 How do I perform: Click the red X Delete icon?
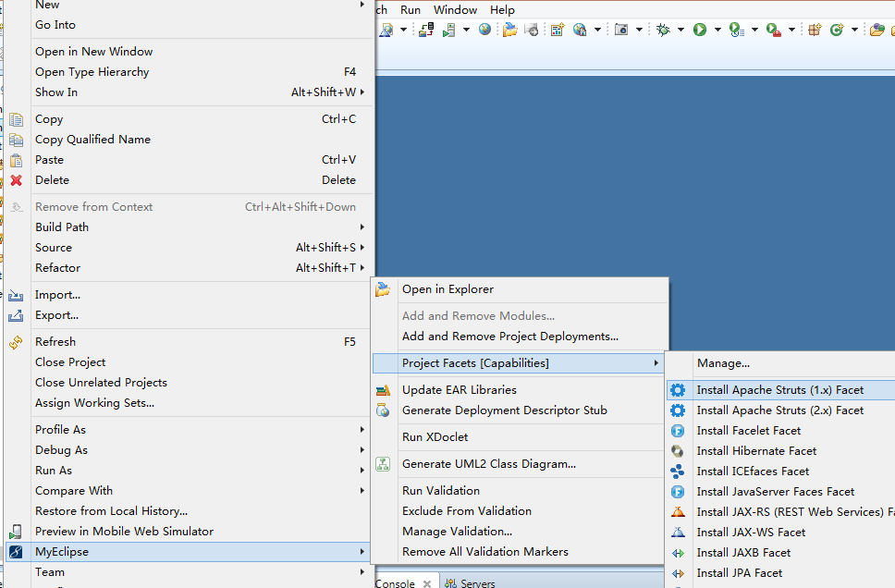click(x=16, y=180)
